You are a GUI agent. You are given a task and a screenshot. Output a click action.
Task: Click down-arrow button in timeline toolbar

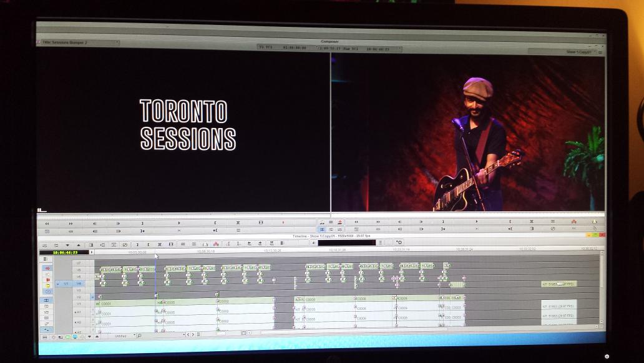pos(68,245)
